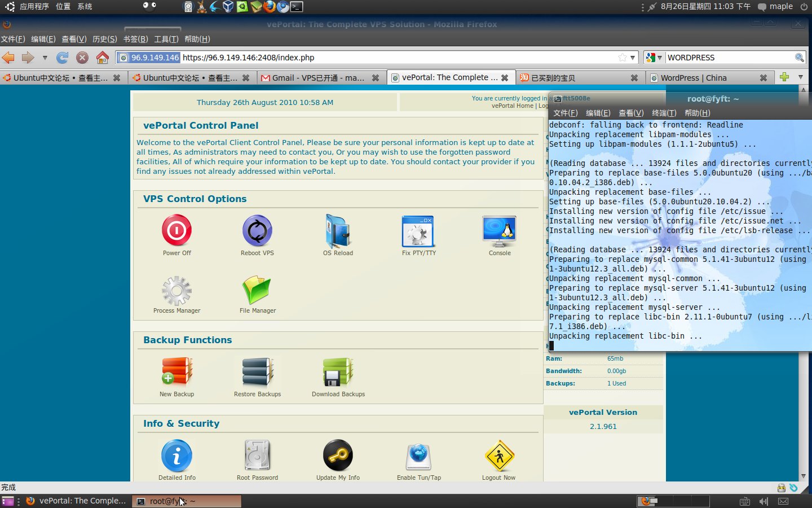Click the show desktop button in bottom panel
This screenshot has width=812, height=508.
click(x=8, y=501)
